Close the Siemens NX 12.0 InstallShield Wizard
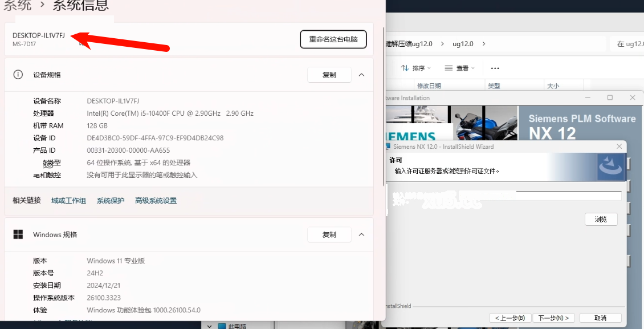 [x=619, y=147]
